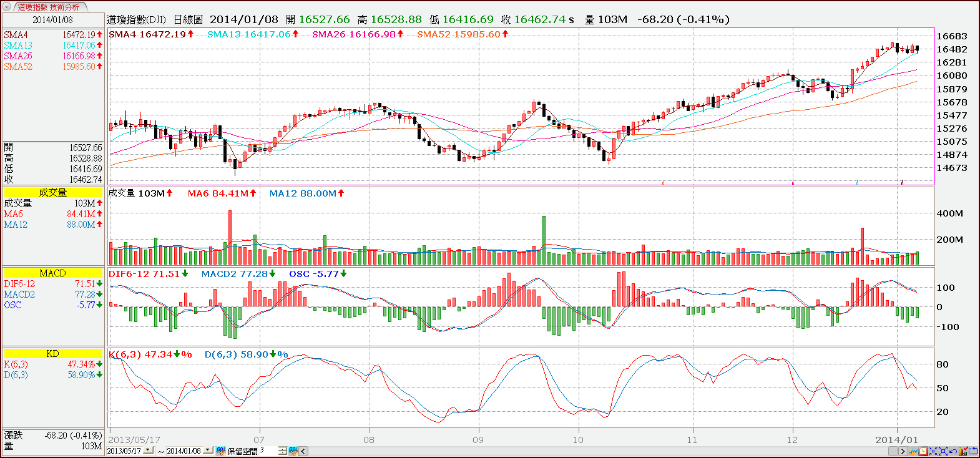Click the MACD2 77.28 legend in the MACD chart
Viewport: 980px width, 458px height.
[238, 274]
